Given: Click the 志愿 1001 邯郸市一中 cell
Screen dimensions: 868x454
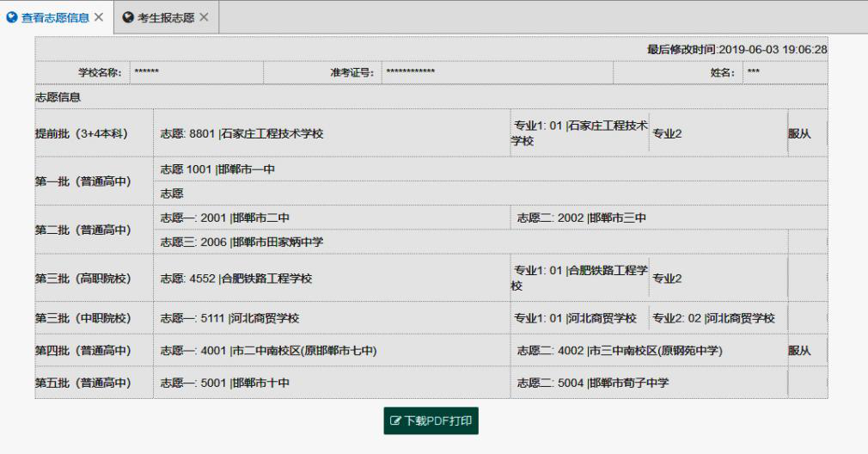Looking at the screenshot, I should [x=217, y=169].
